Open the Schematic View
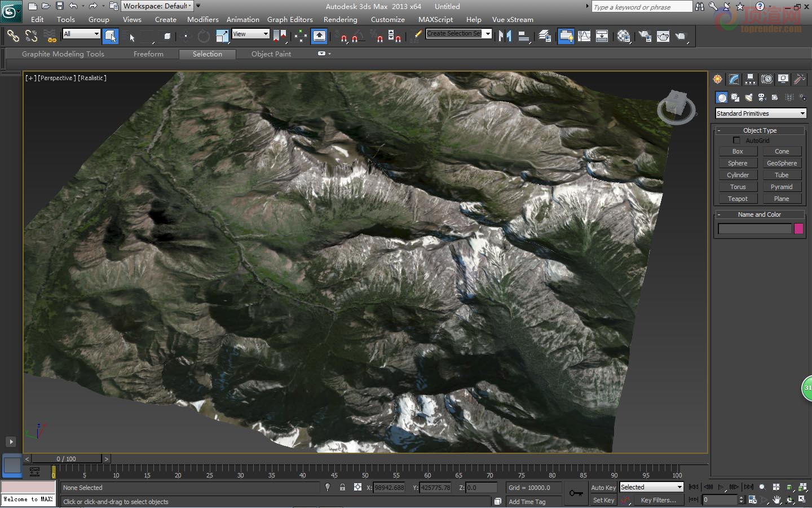The height and width of the screenshot is (508, 812). coord(602,36)
